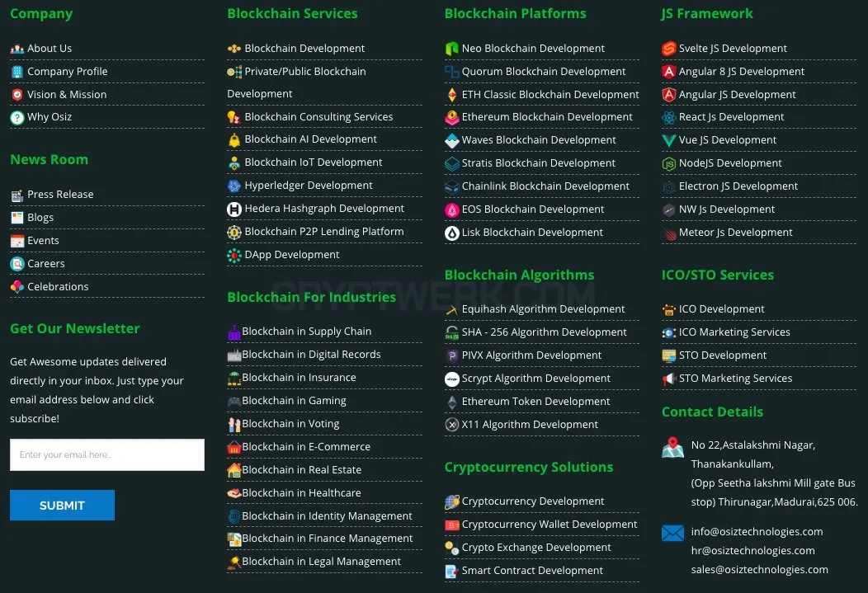Open Quorum Blockchain Development link
The height and width of the screenshot is (593, 868).
(x=544, y=72)
